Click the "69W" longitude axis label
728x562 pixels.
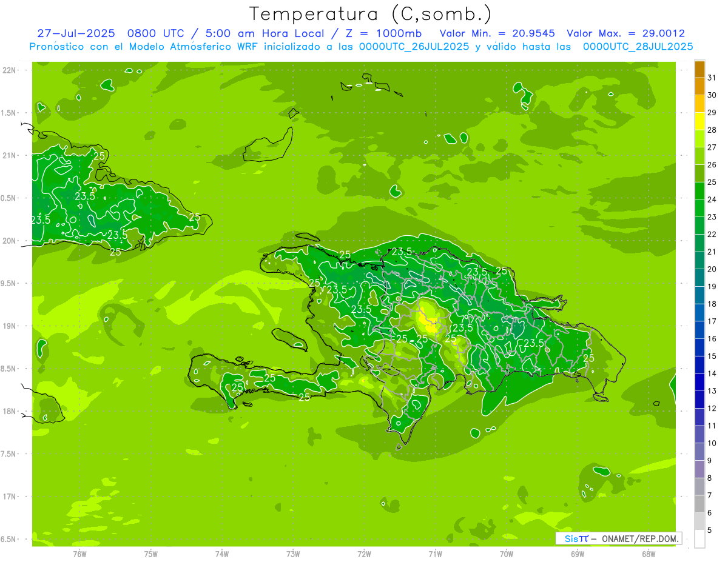[577, 554]
